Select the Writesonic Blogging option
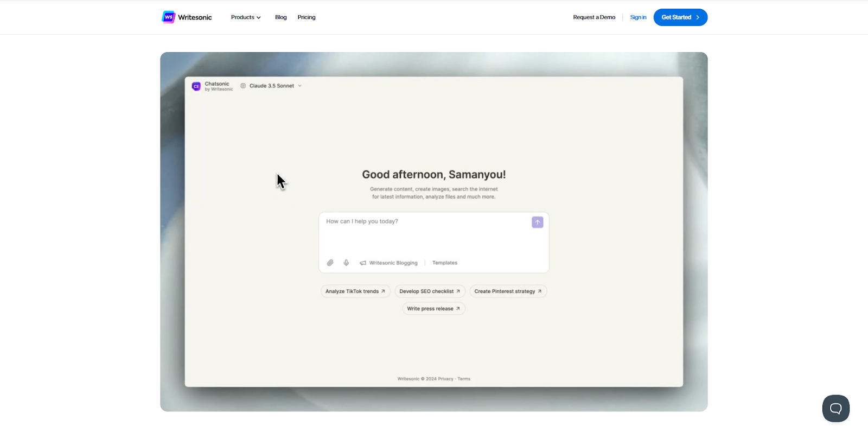The height and width of the screenshot is (439, 868). [x=388, y=263]
